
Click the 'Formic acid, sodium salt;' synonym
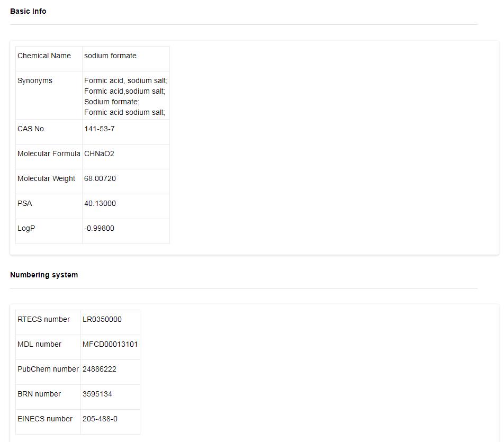(125, 80)
